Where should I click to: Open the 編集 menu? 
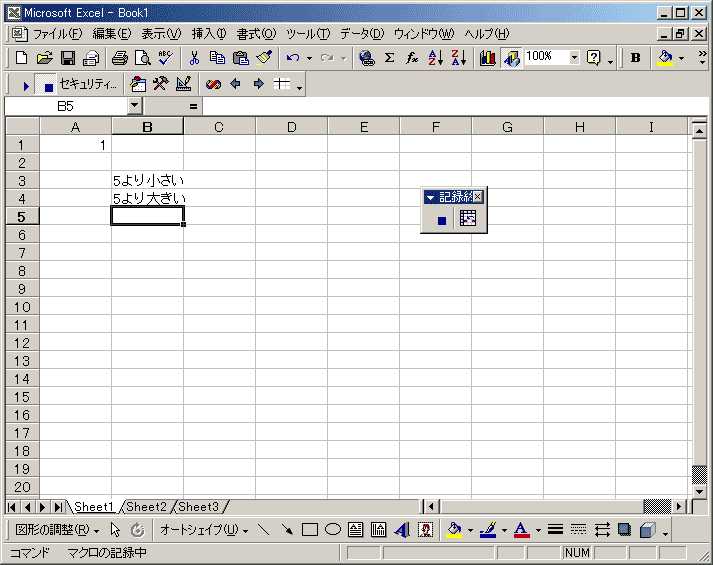coord(112,34)
